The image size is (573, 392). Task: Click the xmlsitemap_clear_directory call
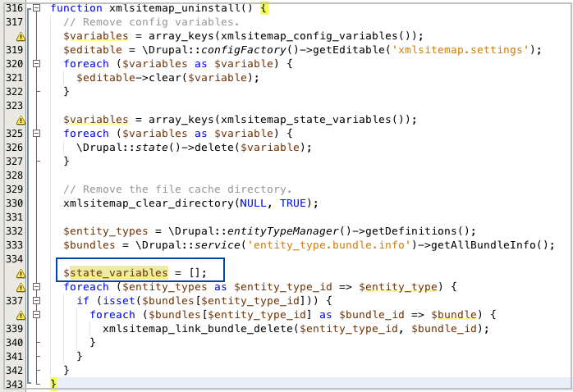[148, 203]
